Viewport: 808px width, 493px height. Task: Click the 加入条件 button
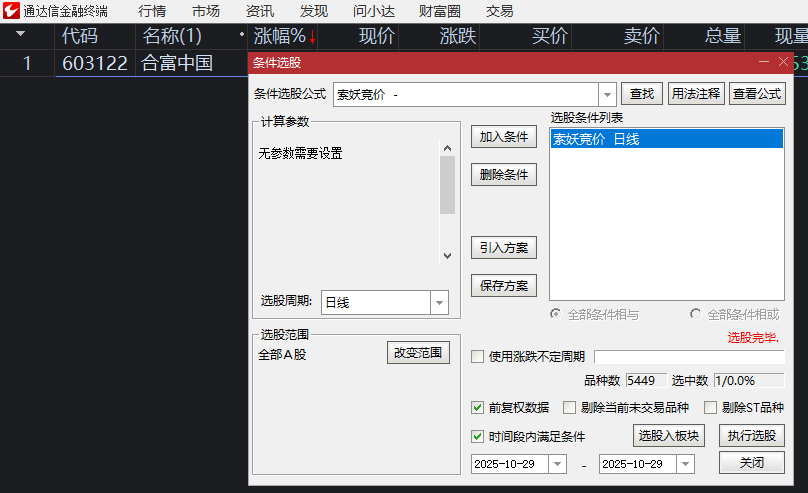pyautogui.click(x=503, y=137)
